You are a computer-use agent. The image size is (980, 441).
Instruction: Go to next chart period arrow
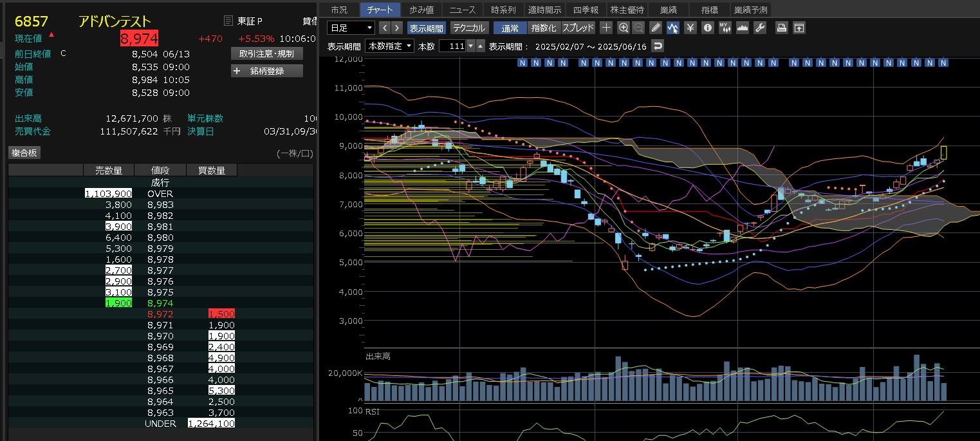pos(397,28)
